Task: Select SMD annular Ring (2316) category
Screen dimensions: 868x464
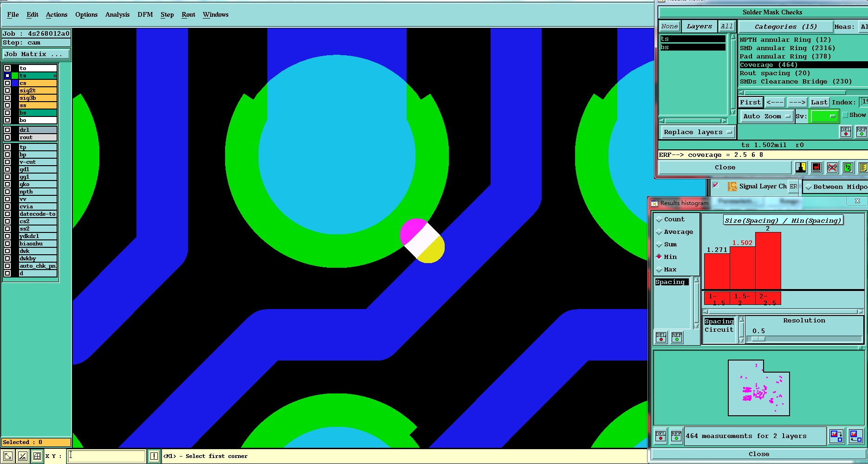Action: tap(787, 48)
